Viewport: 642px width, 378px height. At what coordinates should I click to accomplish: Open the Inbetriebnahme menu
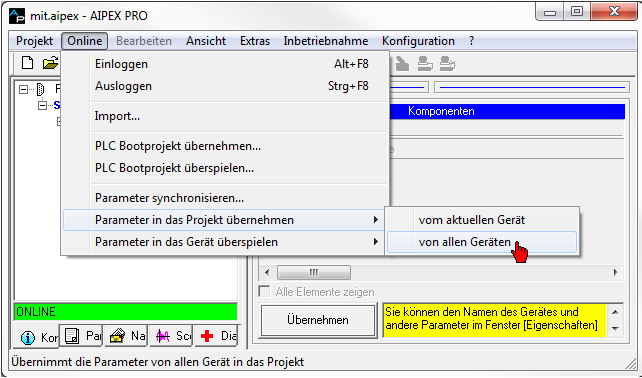coord(326,41)
